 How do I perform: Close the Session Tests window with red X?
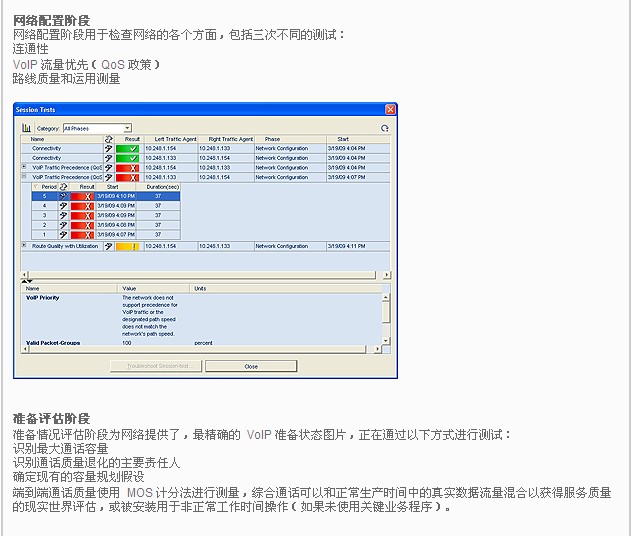tap(389, 108)
